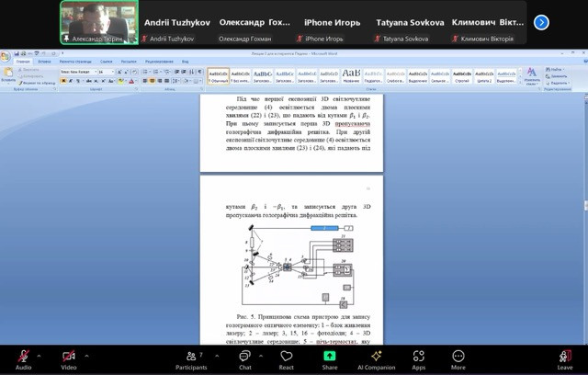Open the font name combo box
This screenshot has width=588, height=375.
point(78,72)
